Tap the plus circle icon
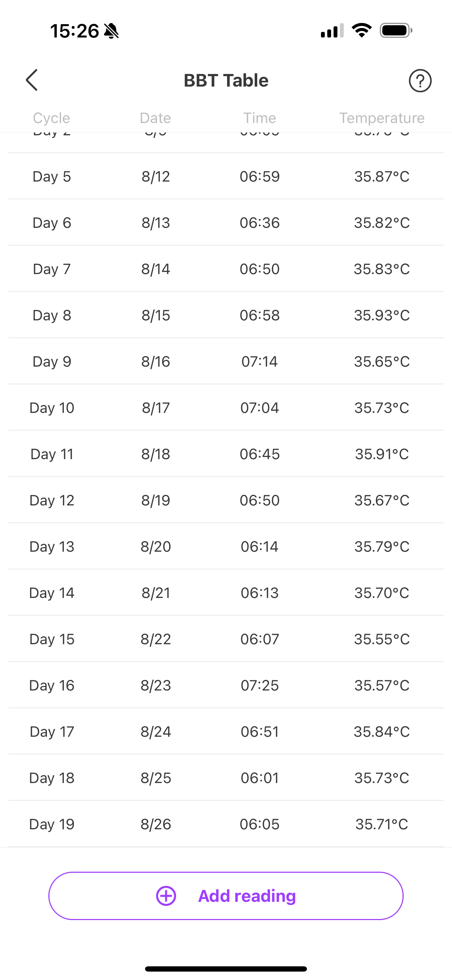 click(x=166, y=896)
